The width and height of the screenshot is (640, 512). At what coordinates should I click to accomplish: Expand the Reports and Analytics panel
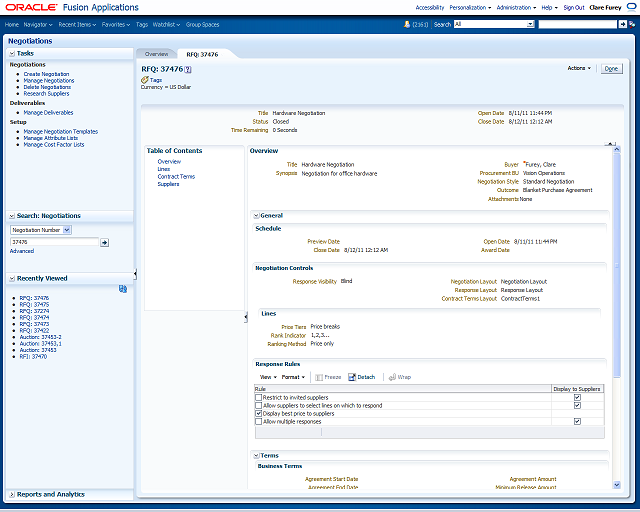[12, 494]
